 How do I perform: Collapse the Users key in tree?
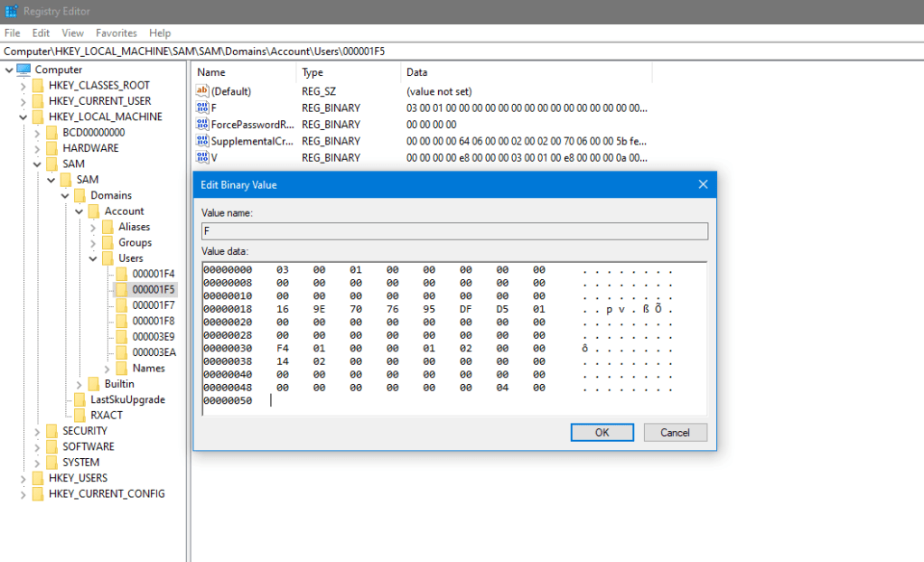click(x=93, y=258)
